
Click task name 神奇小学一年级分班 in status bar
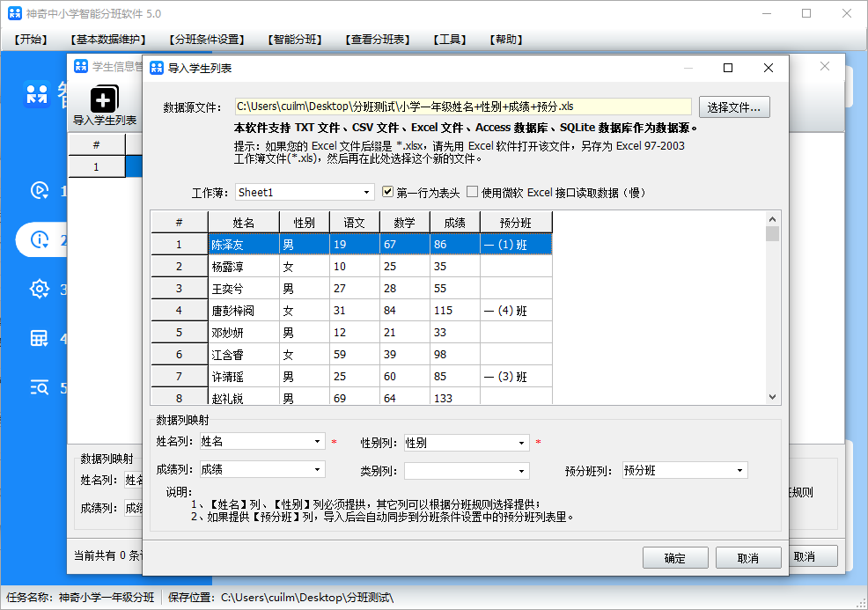[x=107, y=598]
